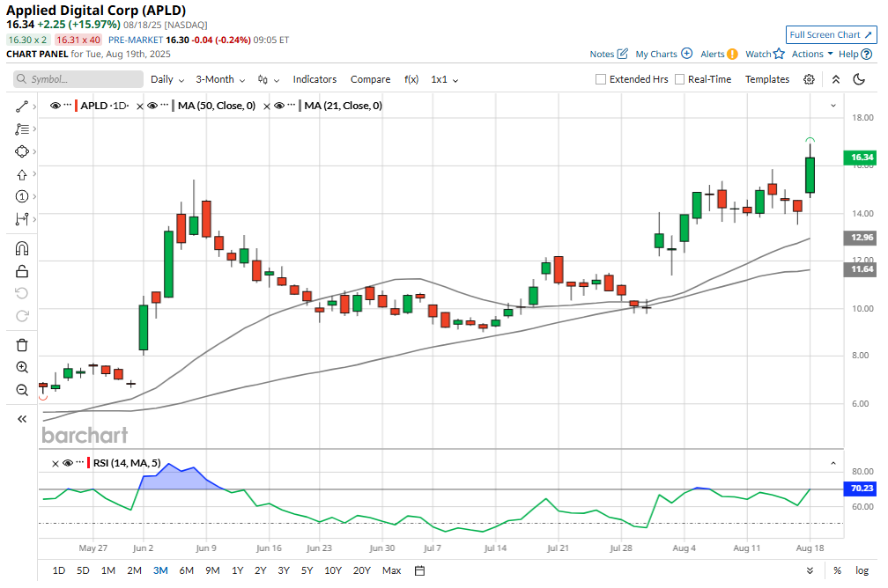
Task: Click the Notes link
Action: 602,54
